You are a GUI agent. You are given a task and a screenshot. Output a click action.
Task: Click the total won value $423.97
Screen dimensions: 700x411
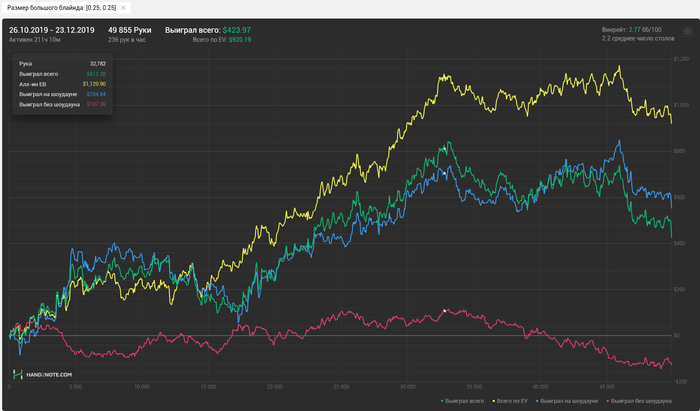point(237,30)
